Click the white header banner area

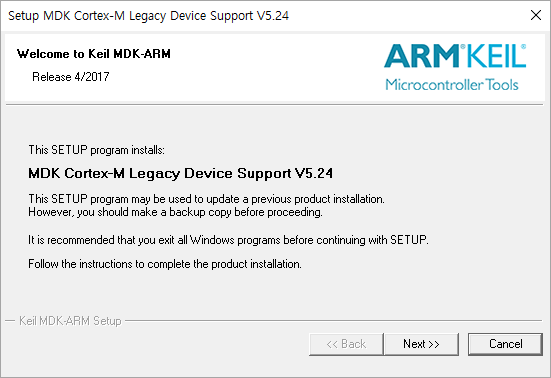(274, 67)
